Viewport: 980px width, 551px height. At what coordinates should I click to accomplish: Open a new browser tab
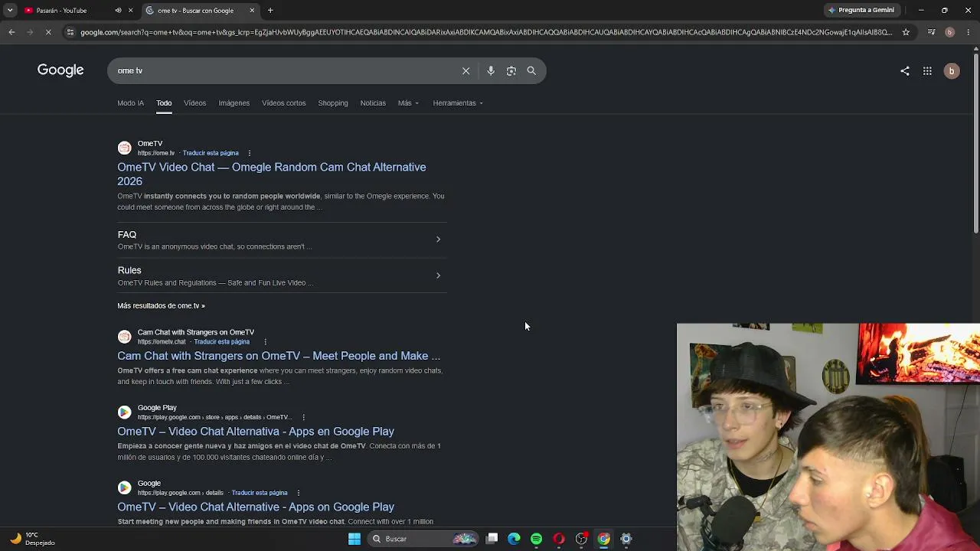click(270, 11)
